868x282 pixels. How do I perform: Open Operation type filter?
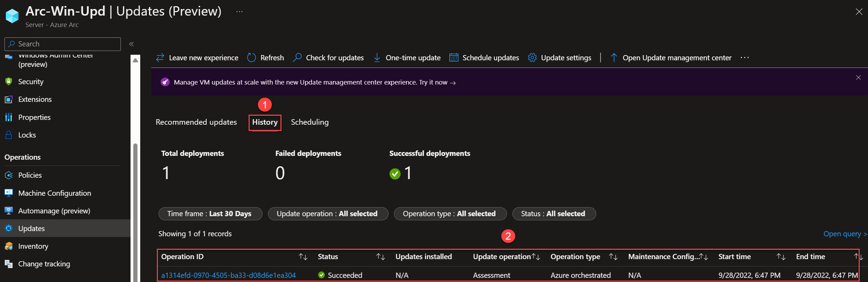point(450,214)
